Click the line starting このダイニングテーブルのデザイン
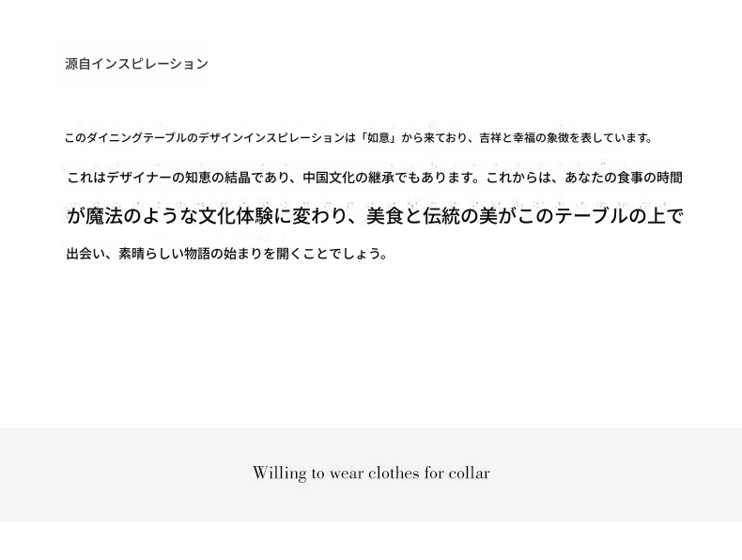Screen dimensions: 742x560 point(359,138)
